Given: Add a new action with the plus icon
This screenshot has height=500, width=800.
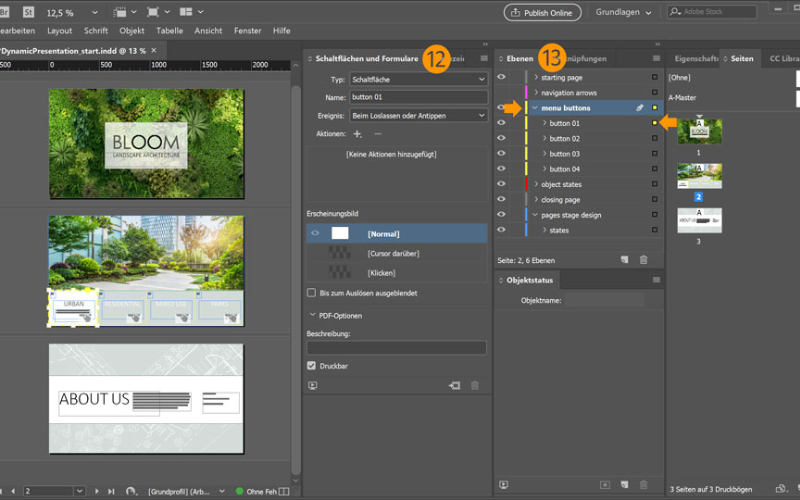Looking at the screenshot, I should click(x=357, y=133).
